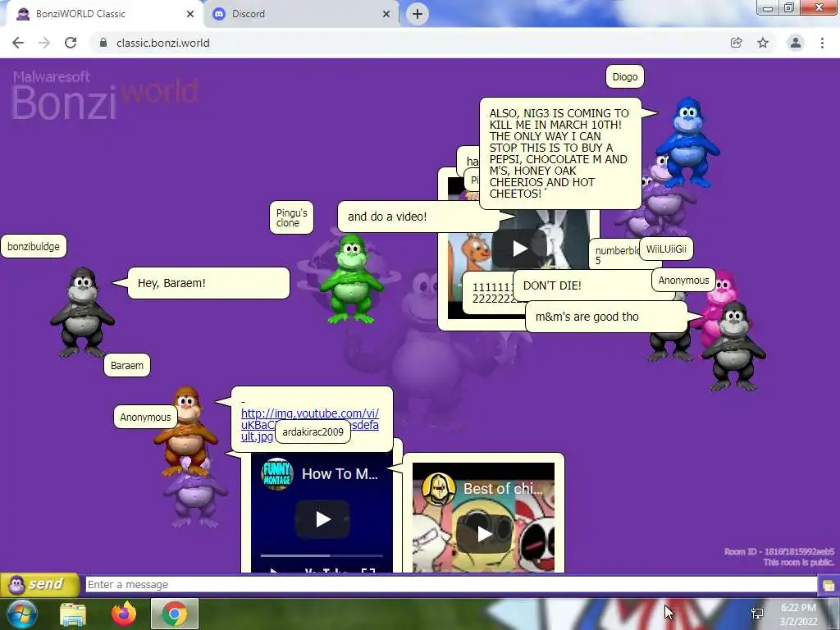Click the Enter a message field
The width and height of the screenshot is (840, 630).
[451, 584]
